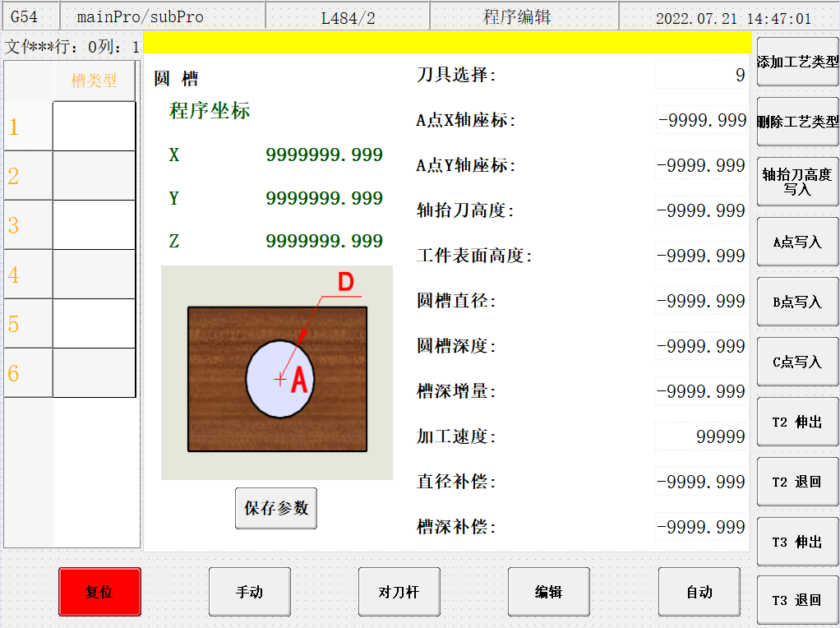Click the C点写入 button
The height and width of the screenshot is (628, 840).
(798, 362)
